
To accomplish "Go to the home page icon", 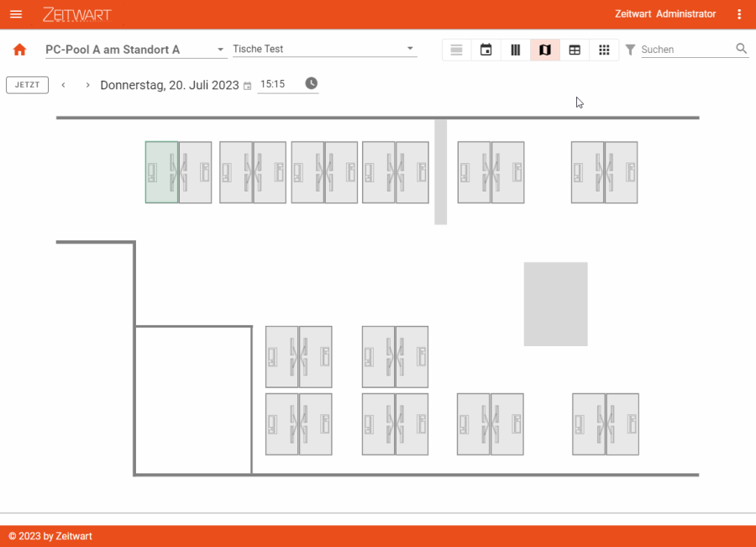I will [20, 50].
